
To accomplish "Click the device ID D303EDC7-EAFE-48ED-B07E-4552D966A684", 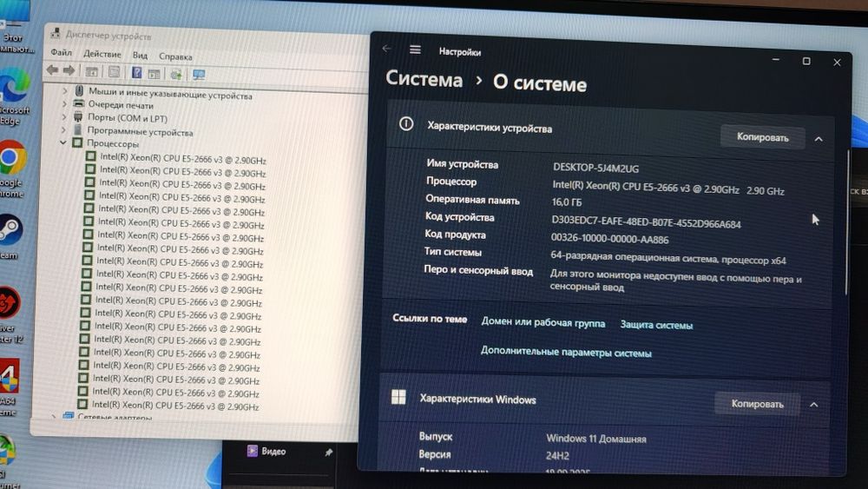I will tap(646, 222).
